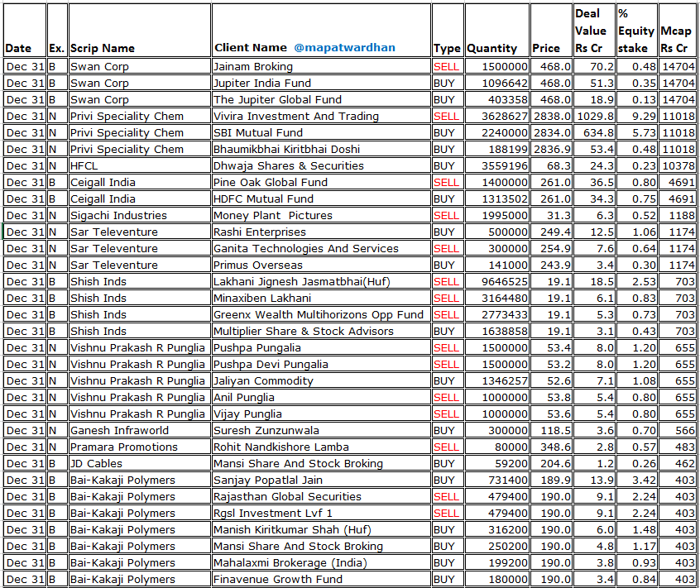
Task: Select the SBI Mutual Fund cell
Action: coord(321,132)
